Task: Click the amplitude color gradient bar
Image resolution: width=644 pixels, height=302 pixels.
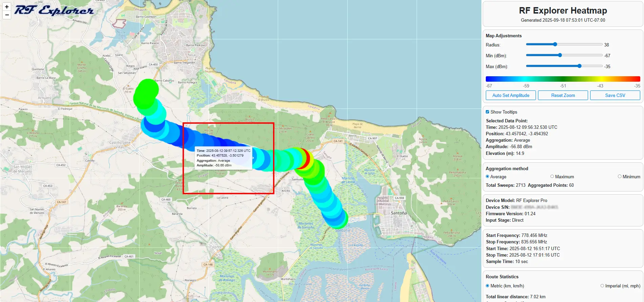Action: click(563, 79)
